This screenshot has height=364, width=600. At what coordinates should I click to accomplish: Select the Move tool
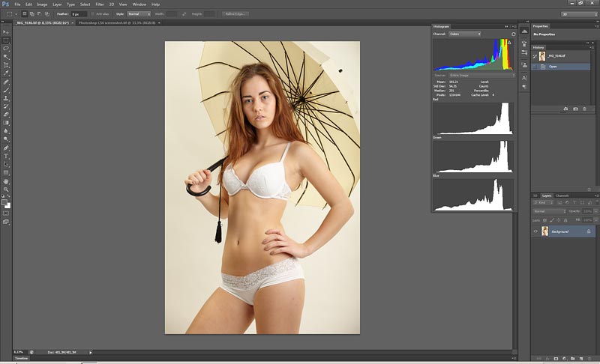(6, 32)
